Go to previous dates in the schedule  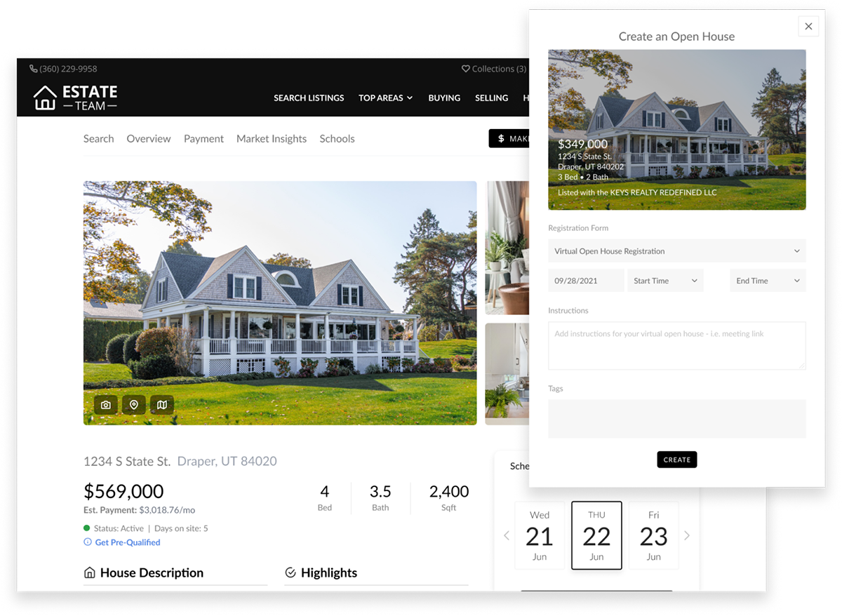coord(507,536)
